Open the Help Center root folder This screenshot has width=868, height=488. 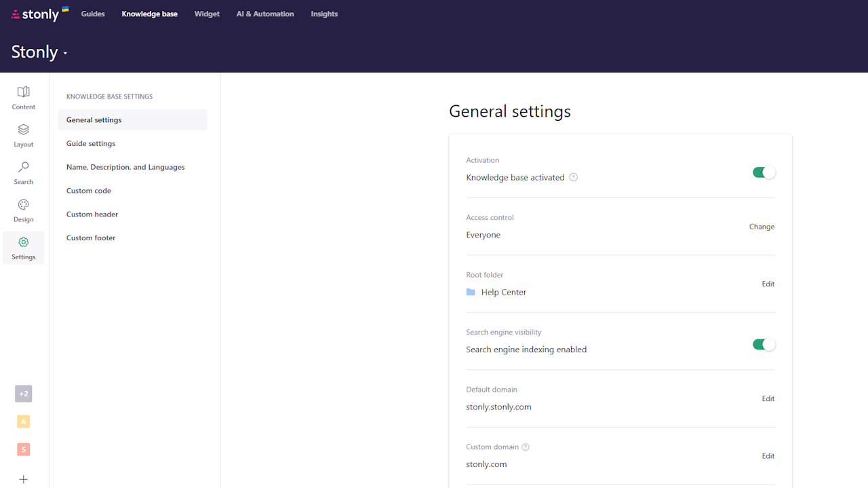[503, 292]
